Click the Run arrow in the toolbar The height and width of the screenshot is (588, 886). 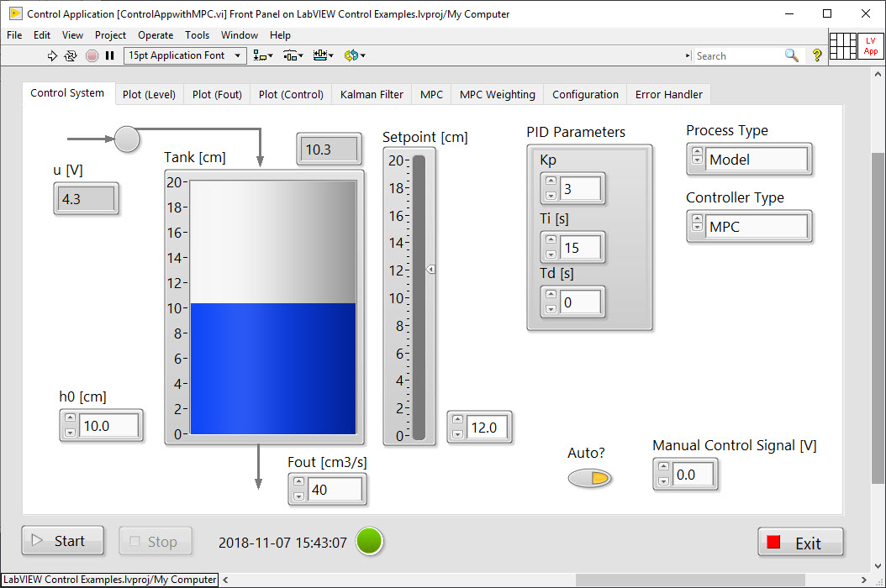[x=52, y=55]
